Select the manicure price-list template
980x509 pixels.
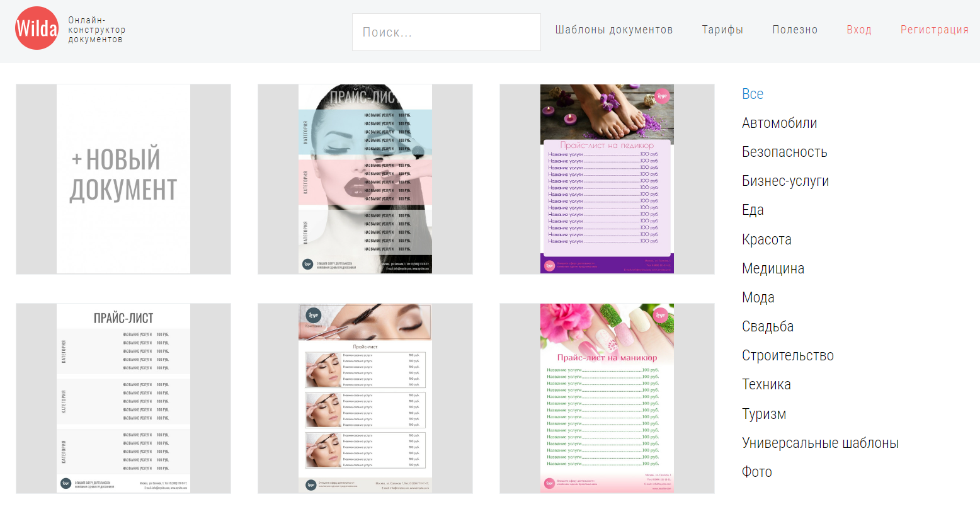pyautogui.click(x=607, y=398)
